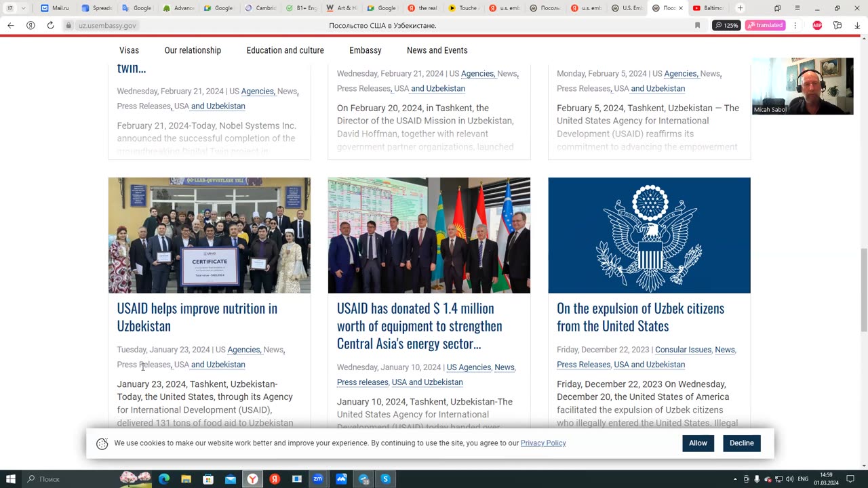
Task: Go back with the browser back arrow
Action: coord(10,25)
